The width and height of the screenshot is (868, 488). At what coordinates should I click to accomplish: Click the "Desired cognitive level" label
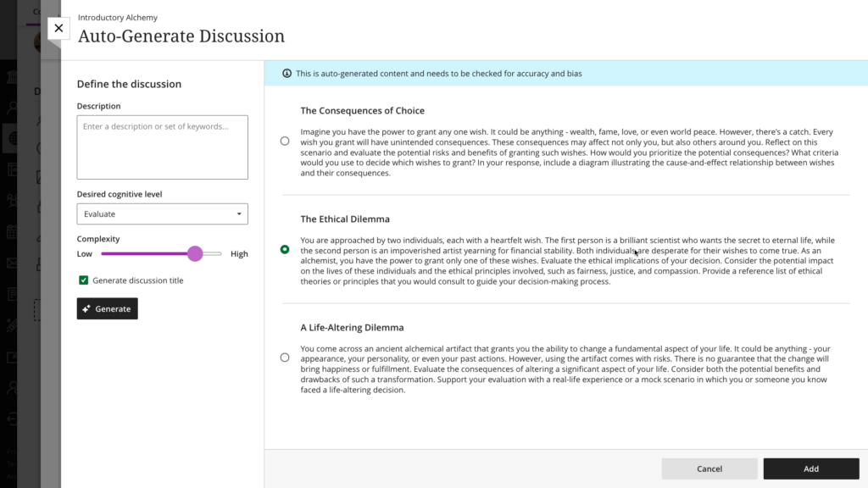pyautogui.click(x=120, y=194)
